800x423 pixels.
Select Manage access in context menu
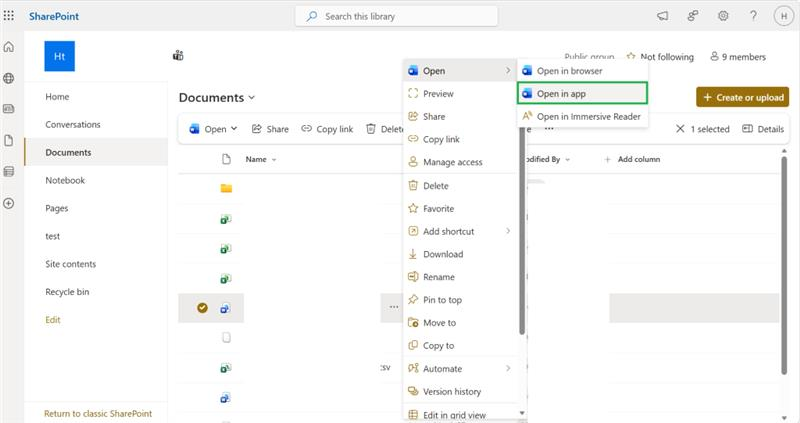459,162
